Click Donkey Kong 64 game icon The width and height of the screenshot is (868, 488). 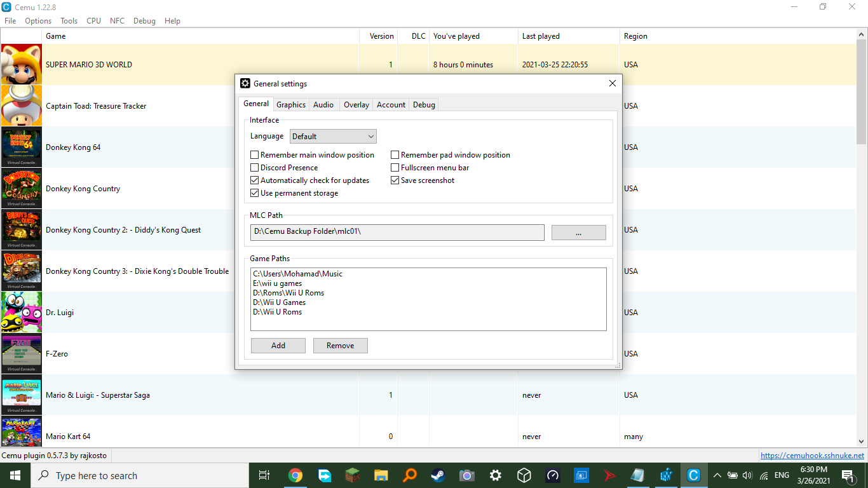point(22,147)
